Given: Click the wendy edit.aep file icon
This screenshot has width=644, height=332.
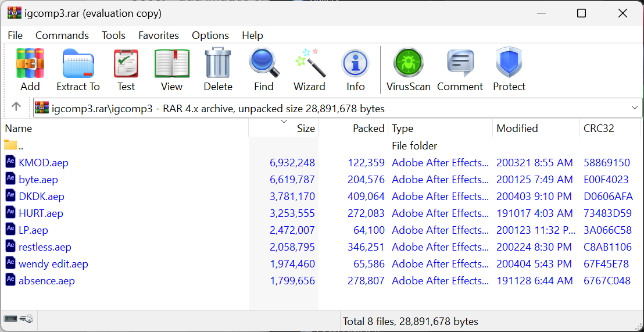Looking at the screenshot, I should click(x=10, y=263).
